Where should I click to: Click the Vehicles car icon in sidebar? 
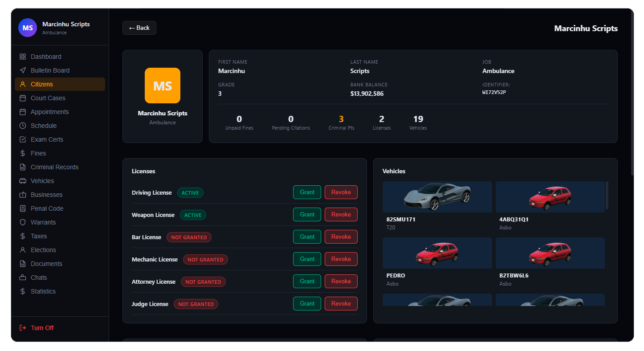[23, 181]
